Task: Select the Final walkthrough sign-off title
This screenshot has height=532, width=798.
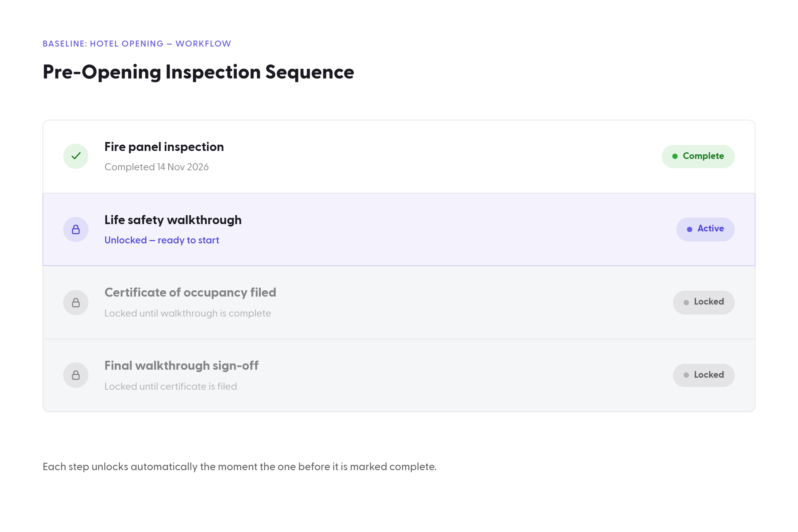Action: click(182, 366)
